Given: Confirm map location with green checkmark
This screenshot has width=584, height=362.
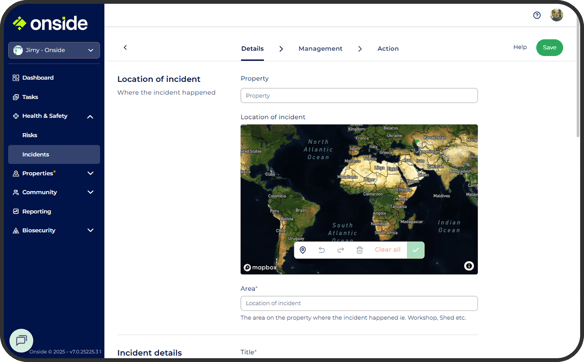Looking at the screenshot, I should tap(416, 250).
